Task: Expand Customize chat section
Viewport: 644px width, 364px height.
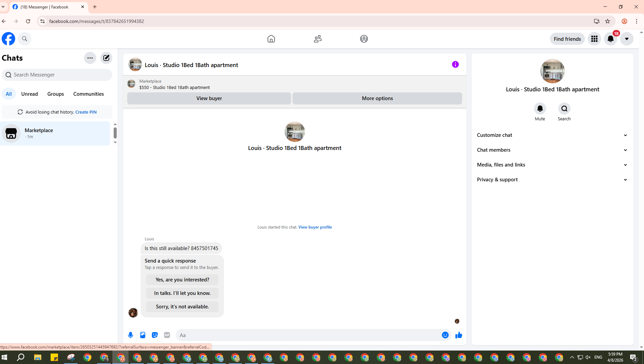Action: pos(553,135)
